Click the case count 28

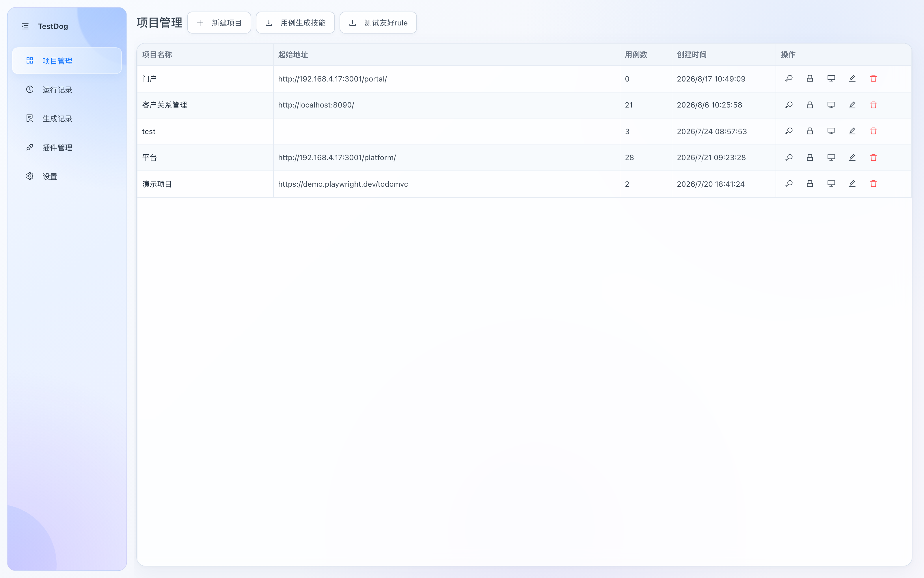point(629,158)
